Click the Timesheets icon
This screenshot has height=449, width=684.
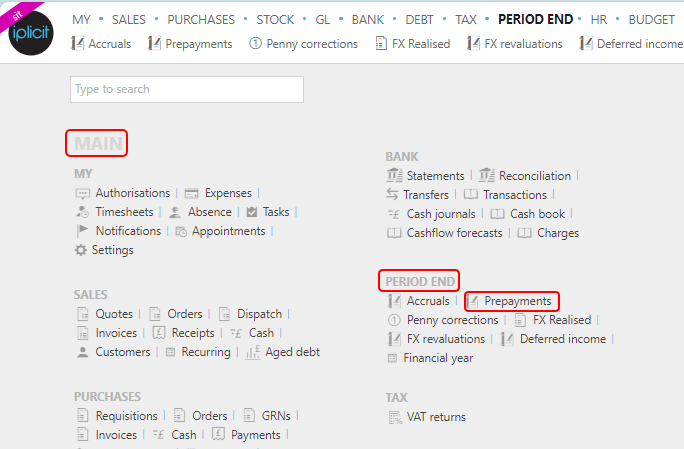pyautogui.click(x=82, y=212)
